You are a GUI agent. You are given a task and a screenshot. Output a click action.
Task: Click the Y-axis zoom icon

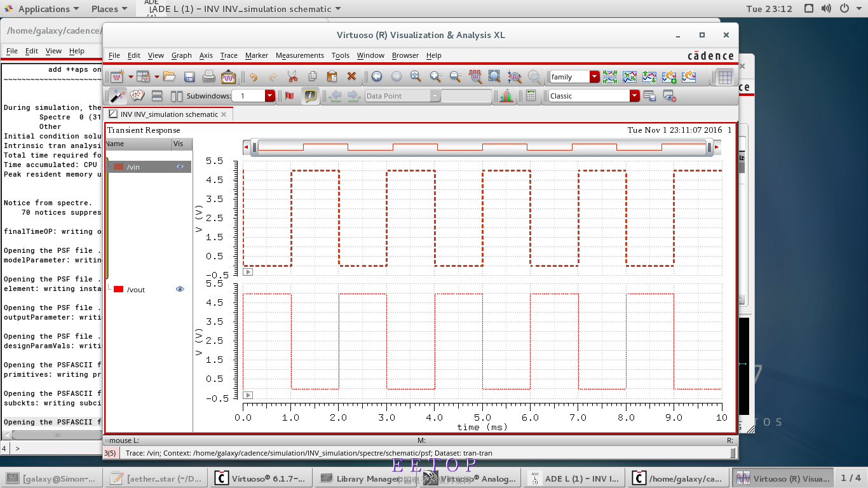click(x=514, y=77)
